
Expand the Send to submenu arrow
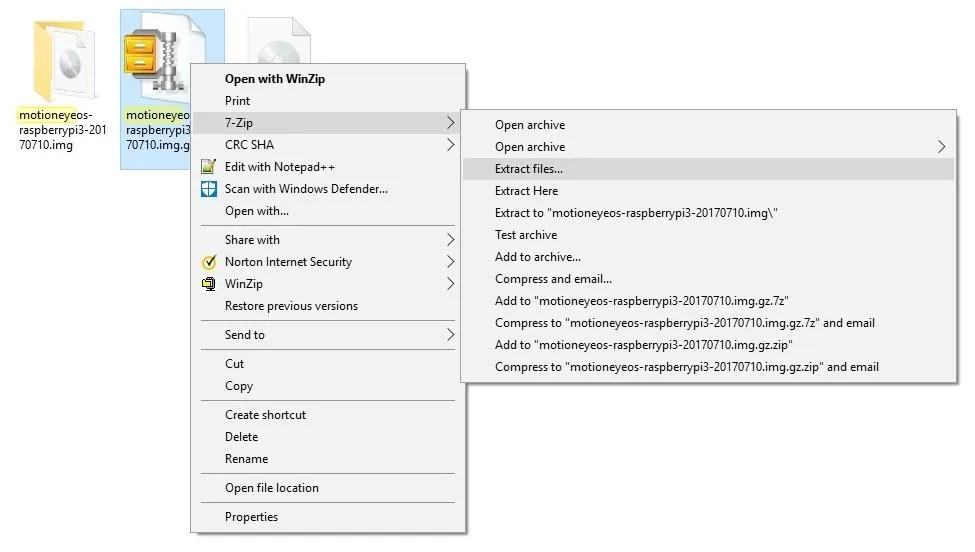tap(450, 335)
